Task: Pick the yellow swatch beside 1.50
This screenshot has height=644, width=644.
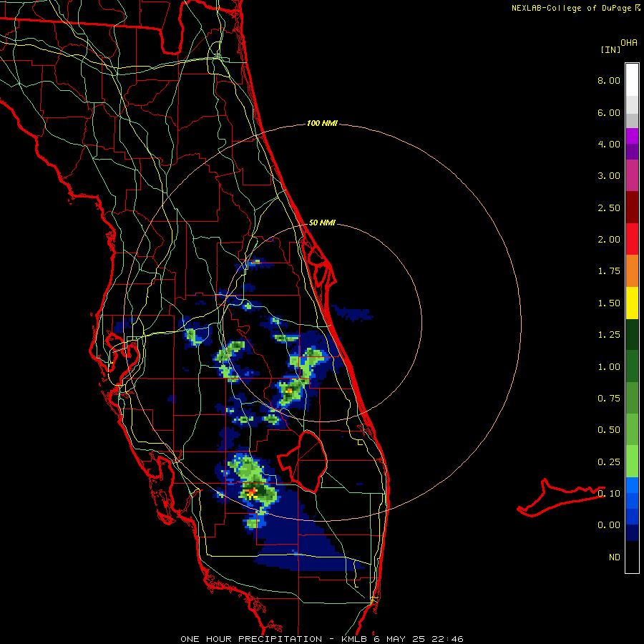Action: [632, 303]
